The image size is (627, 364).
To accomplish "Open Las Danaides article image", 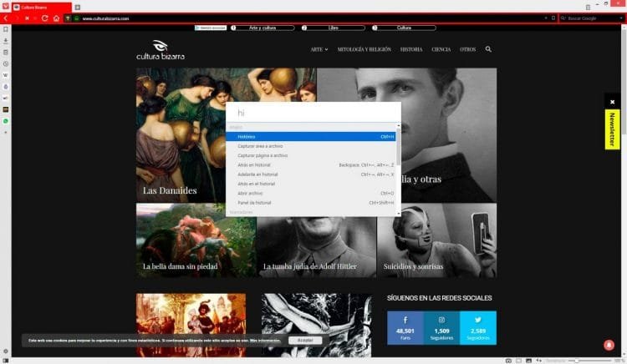I will 226,135.
